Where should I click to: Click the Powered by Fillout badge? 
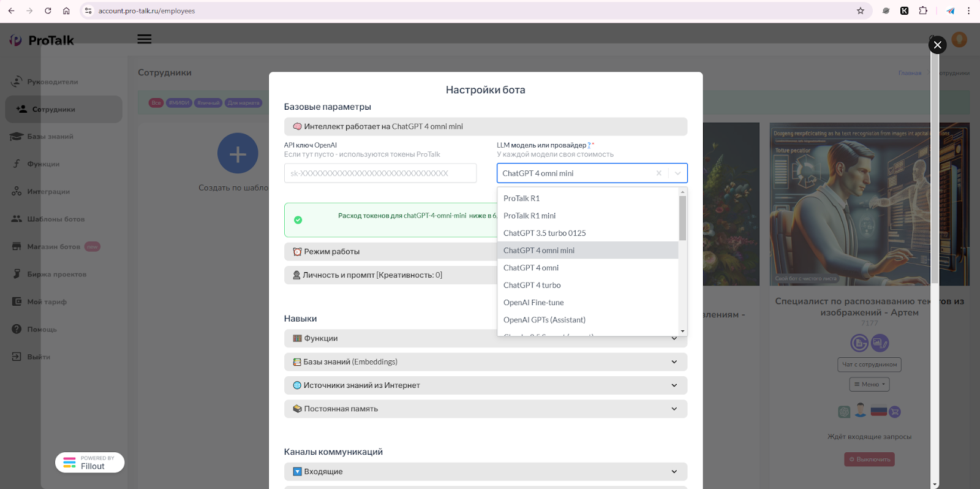tap(89, 463)
